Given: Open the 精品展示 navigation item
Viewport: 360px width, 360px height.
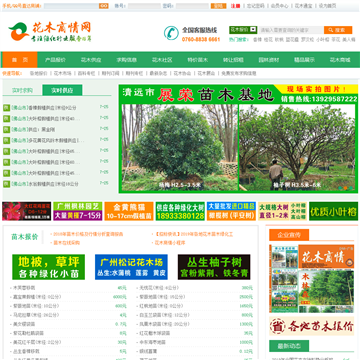Looking at the screenshot, I should coord(304,60).
